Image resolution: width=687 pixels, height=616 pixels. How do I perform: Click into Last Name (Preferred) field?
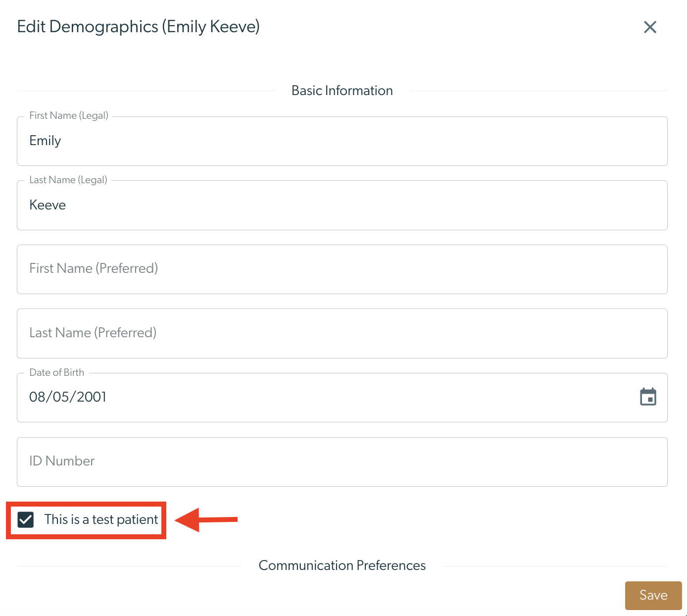tap(342, 333)
